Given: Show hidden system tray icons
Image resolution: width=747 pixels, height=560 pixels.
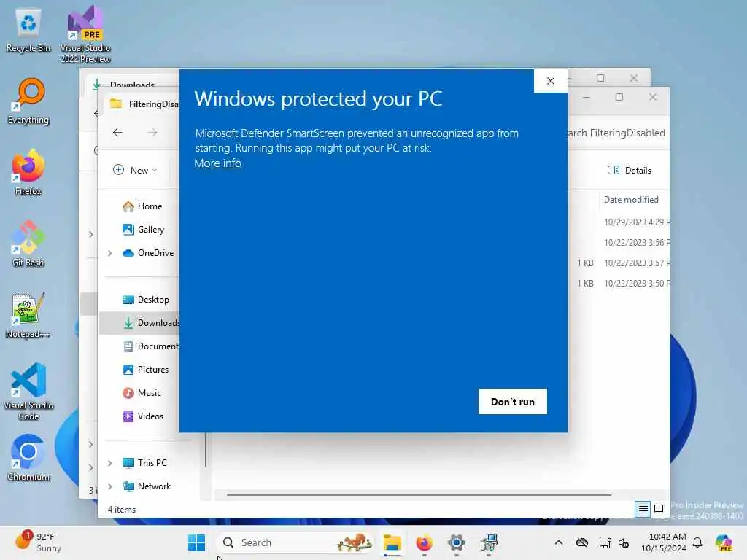Looking at the screenshot, I should (x=559, y=542).
